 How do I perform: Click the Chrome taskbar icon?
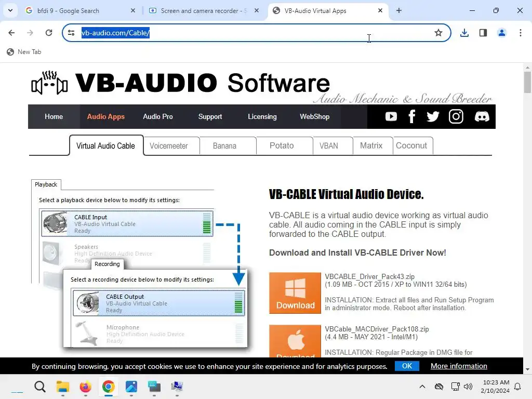(108, 387)
